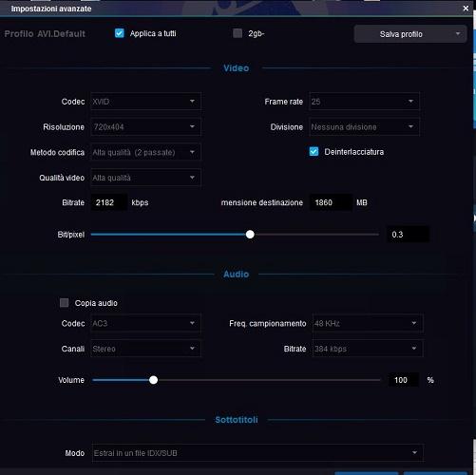Close the Impostazioni avanzate dialog

tap(466, 9)
